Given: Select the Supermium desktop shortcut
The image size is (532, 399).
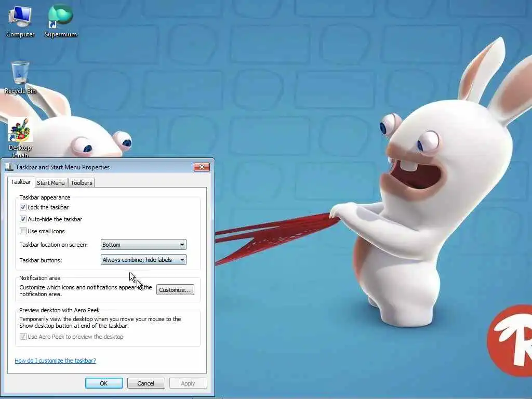Looking at the screenshot, I should click(61, 21).
